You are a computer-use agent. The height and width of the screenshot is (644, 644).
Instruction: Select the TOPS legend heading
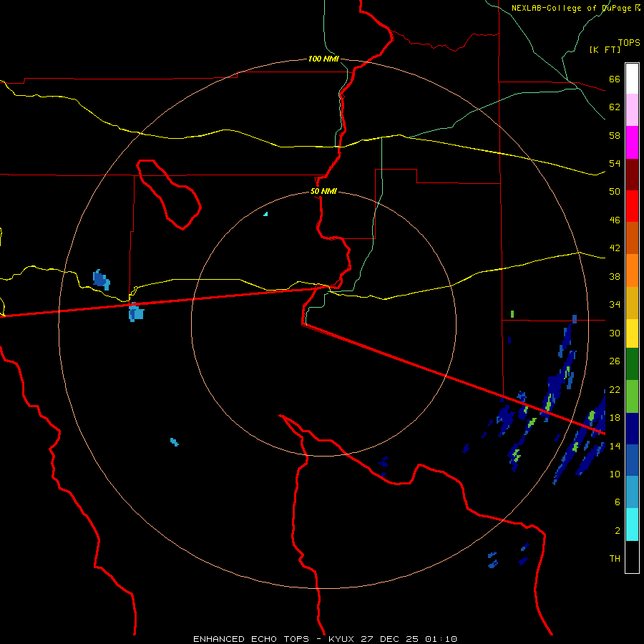(629, 43)
